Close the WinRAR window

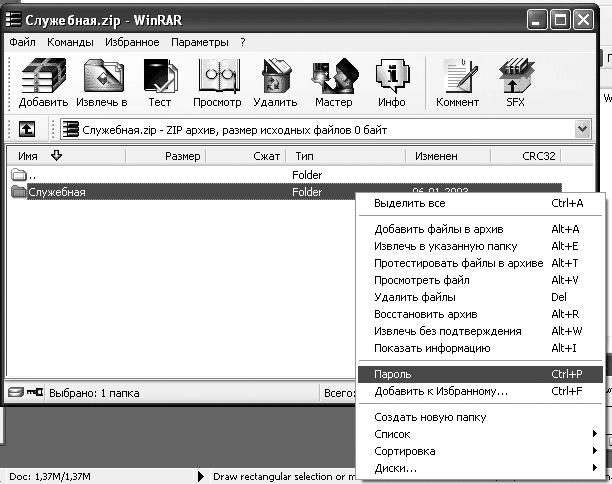[x=583, y=20]
